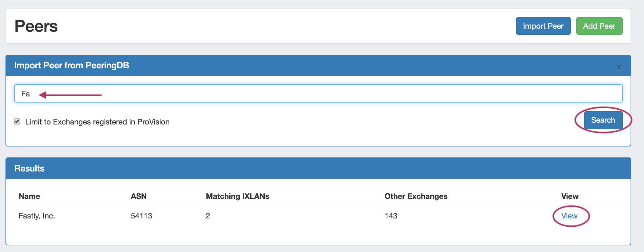Select the Other Exchanges column header

tap(416, 196)
